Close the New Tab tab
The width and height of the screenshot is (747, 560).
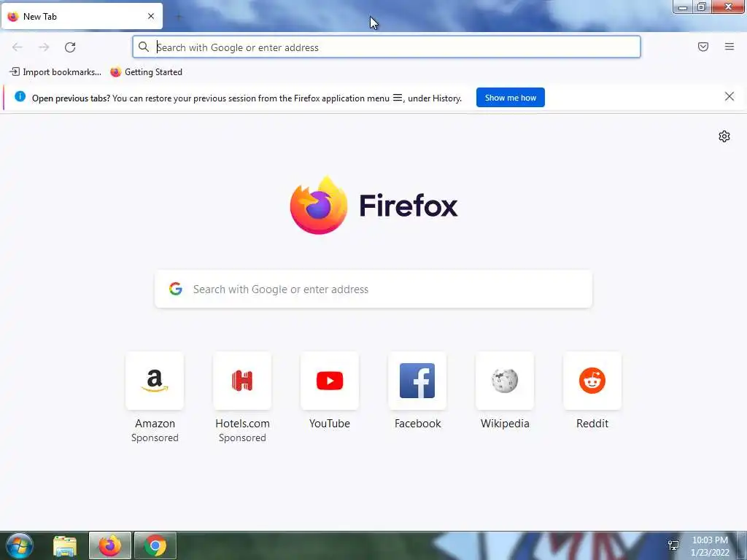pos(151,16)
